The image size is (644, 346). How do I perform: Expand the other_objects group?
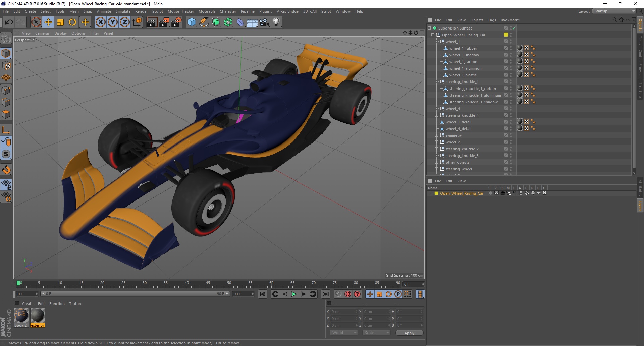click(x=437, y=162)
